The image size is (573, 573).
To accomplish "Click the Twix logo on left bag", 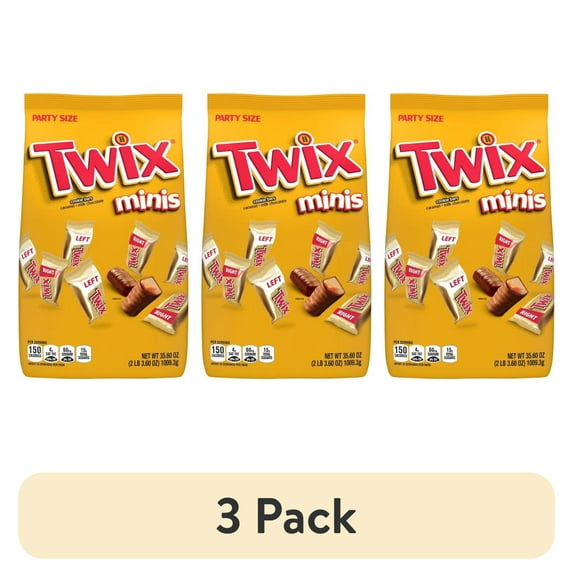I will click(x=104, y=164).
